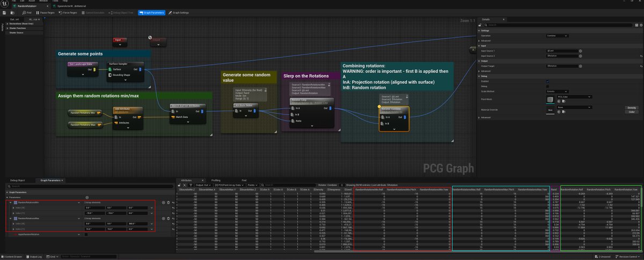This screenshot has height=260, width=644.
Task: Close the Details tab
Action: point(503,19)
